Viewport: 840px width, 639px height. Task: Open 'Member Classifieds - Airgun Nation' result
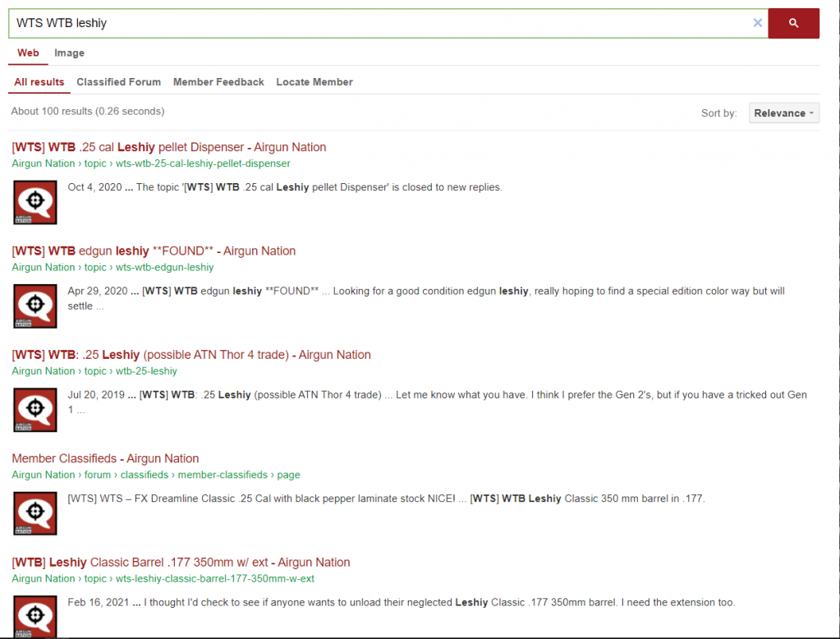coord(105,458)
